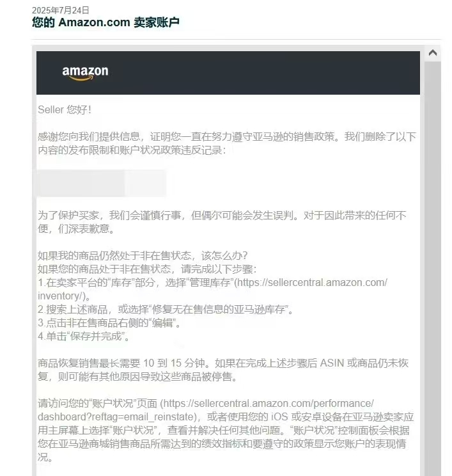Click the scrollbar up arrow

coord(433,53)
